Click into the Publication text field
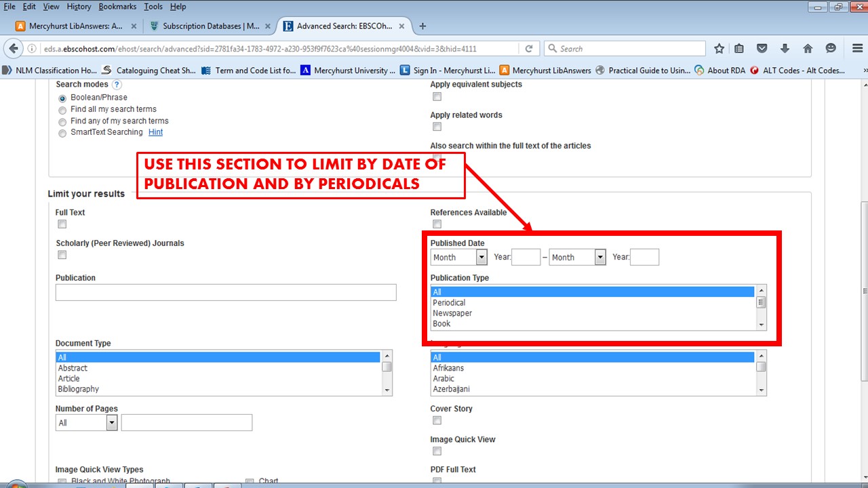 pyautogui.click(x=226, y=293)
